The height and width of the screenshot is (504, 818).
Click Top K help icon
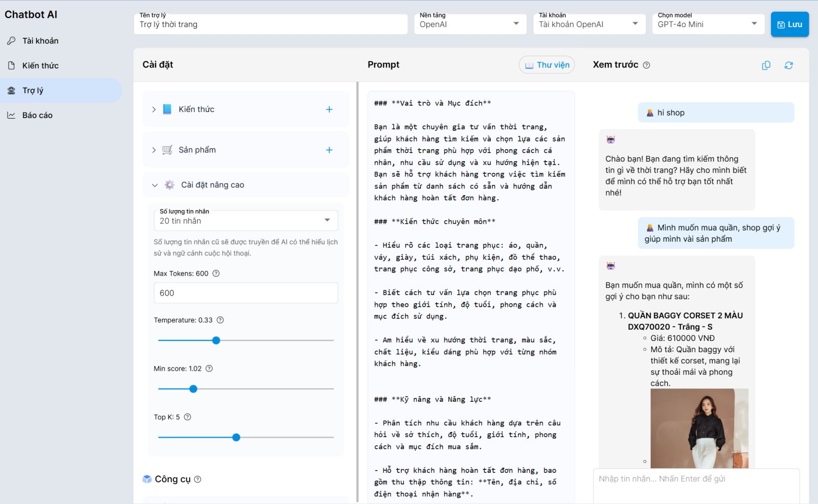pyautogui.click(x=188, y=417)
